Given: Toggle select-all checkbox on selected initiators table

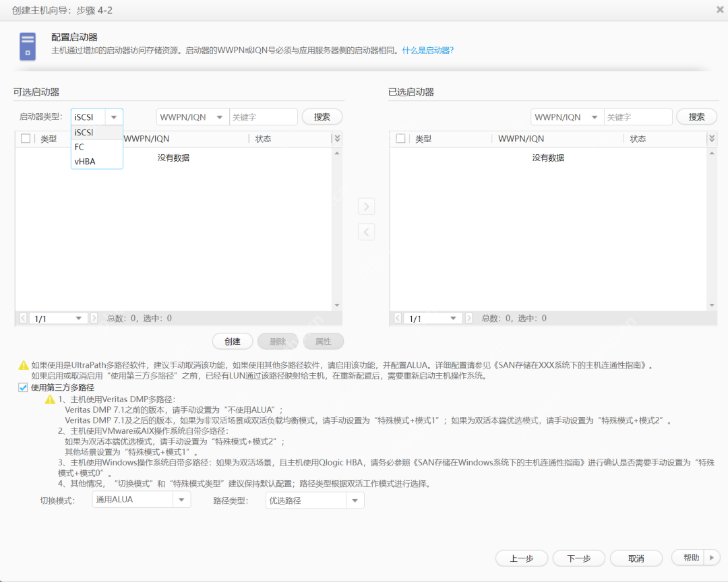Looking at the screenshot, I should [x=400, y=138].
